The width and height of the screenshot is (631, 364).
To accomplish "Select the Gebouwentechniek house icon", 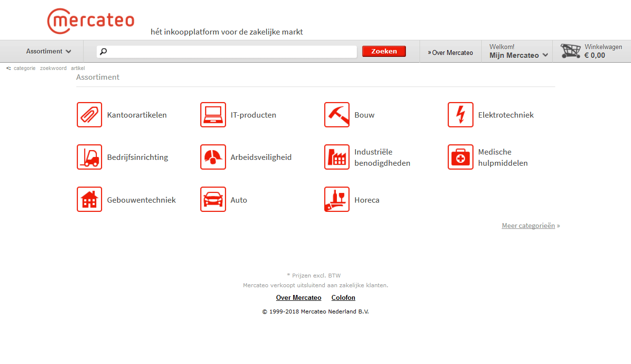I will click(x=89, y=199).
